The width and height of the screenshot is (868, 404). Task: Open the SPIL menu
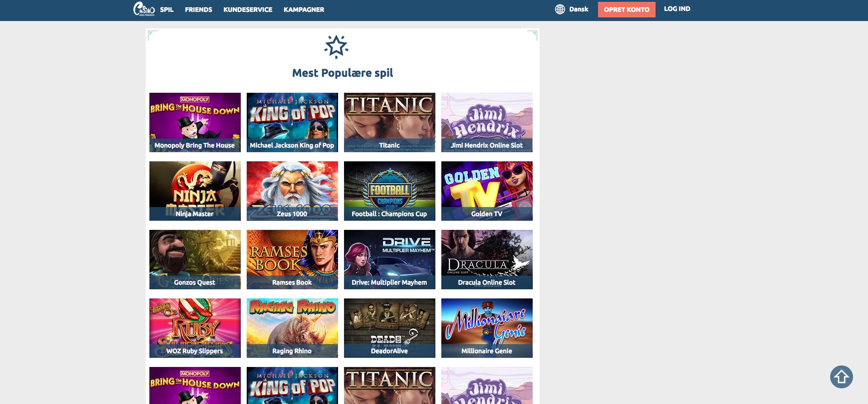tap(167, 10)
